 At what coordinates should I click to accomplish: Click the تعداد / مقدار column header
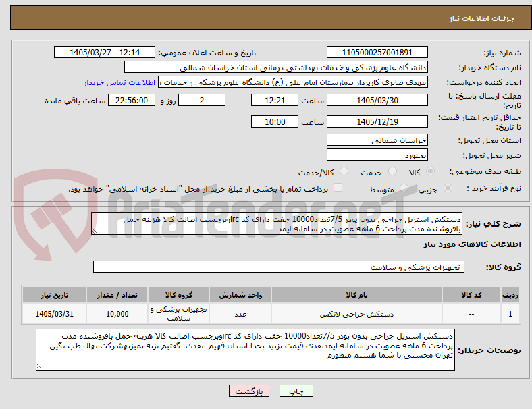coord(117,295)
